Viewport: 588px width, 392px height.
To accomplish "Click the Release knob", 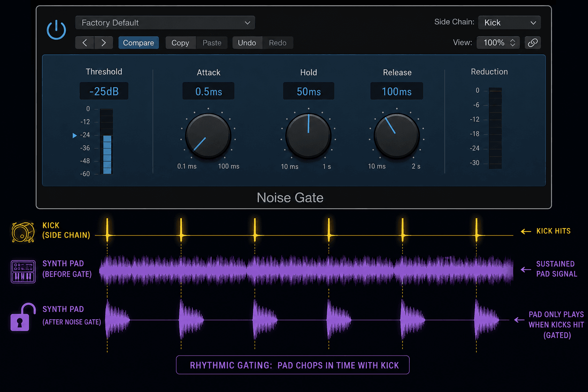I will point(397,136).
